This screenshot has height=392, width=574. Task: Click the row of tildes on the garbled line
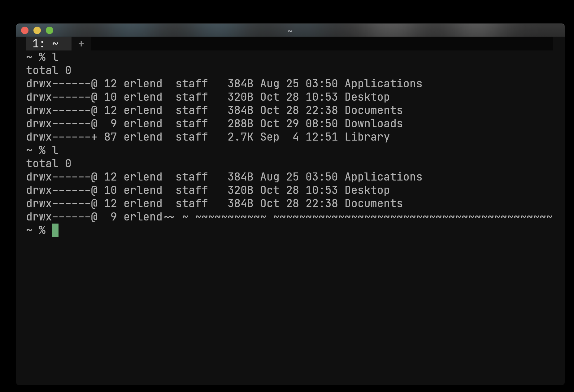(358, 217)
